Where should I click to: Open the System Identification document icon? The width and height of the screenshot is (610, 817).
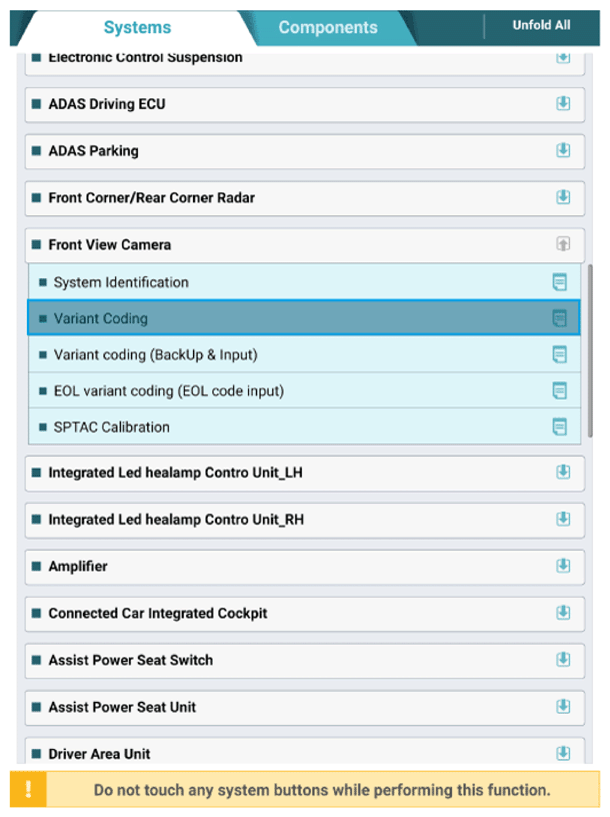(560, 282)
